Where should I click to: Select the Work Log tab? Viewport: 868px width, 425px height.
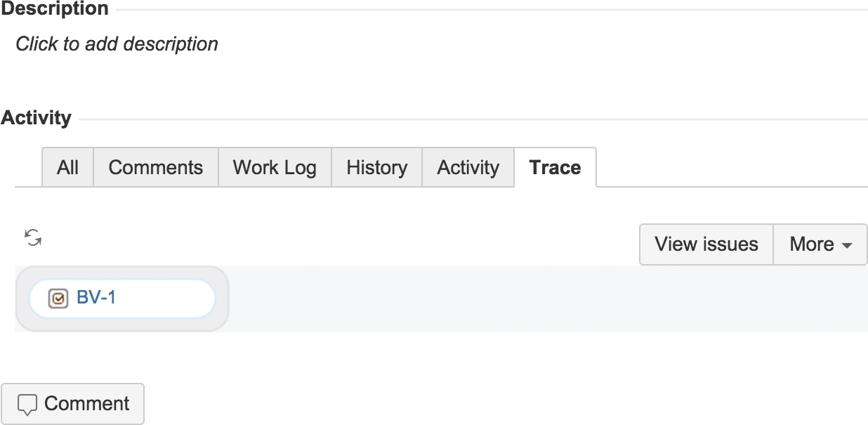275,167
